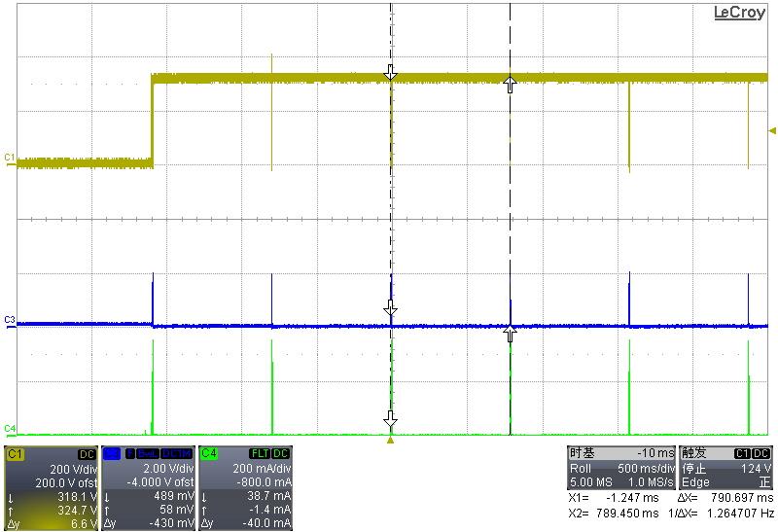Click the trigger position triangle below grid

[x=391, y=441]
